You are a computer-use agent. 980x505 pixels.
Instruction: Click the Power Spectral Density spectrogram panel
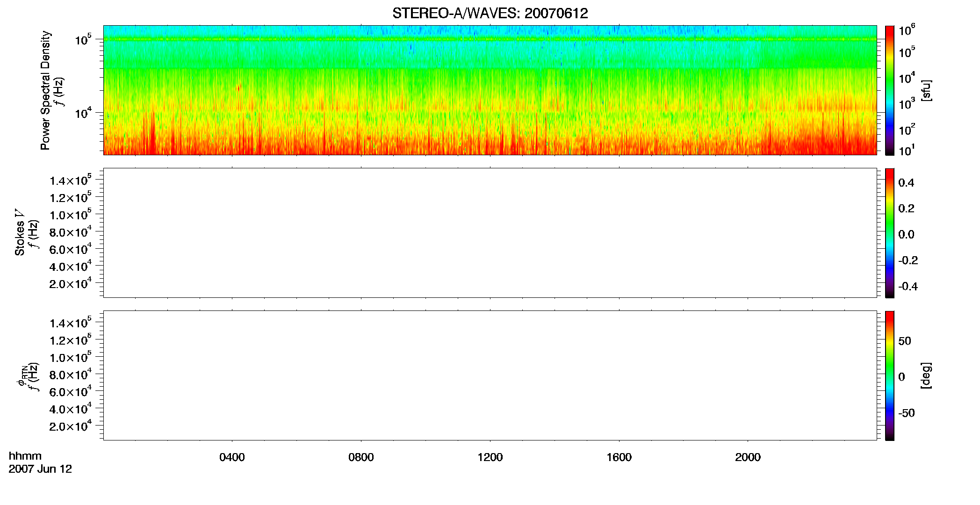(x=490, y=90)
